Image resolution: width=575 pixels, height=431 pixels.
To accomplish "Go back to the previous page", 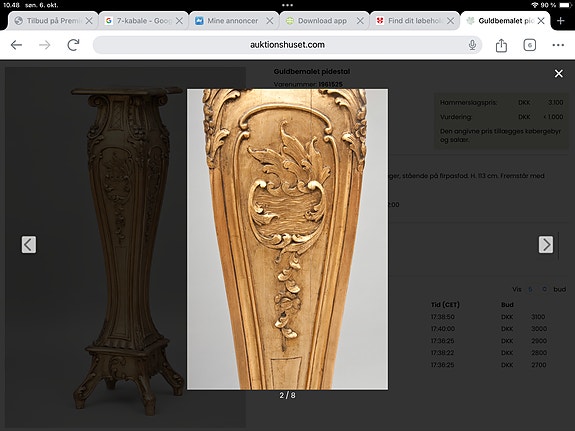I will point(17,45).
